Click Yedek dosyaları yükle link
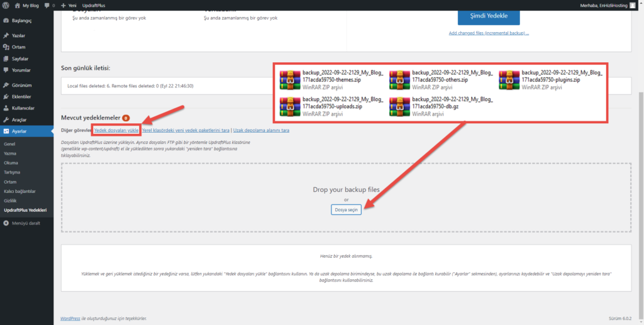This screenshot has width=644, height=325. coord(116,130)
